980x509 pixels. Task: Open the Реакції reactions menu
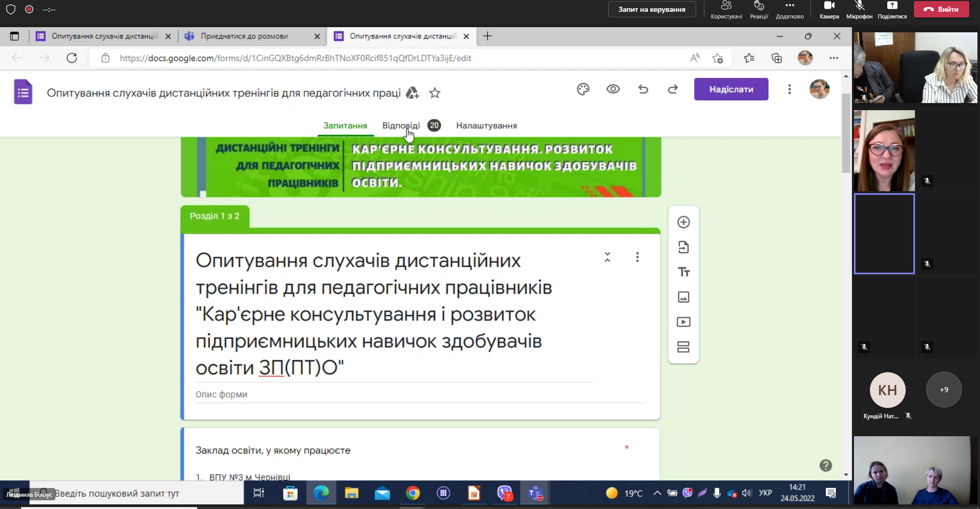pos(759,10)
